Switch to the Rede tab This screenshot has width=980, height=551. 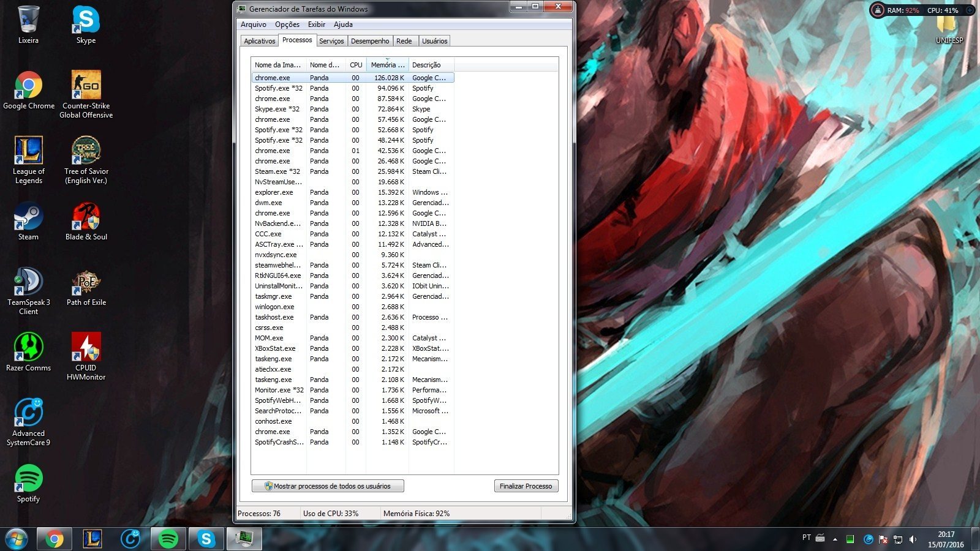(404, 41)
